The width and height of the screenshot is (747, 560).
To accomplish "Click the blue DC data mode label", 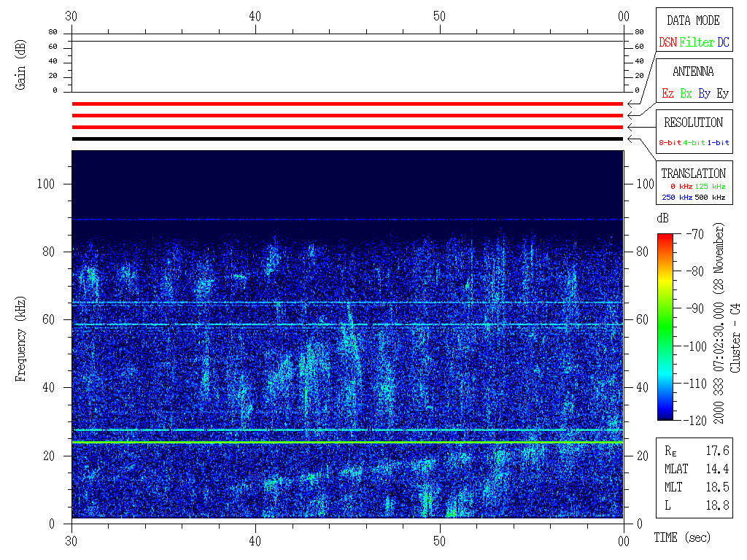I will (x=723, y=42).
